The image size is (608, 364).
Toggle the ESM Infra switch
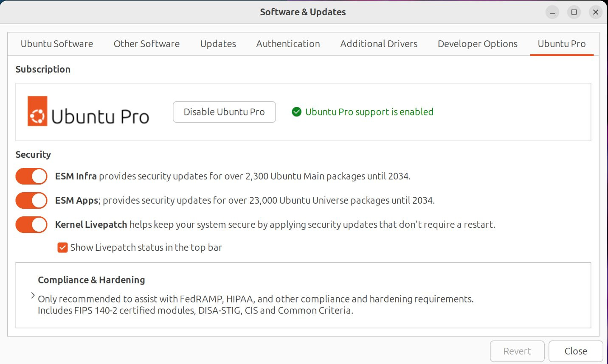[31, 176]
